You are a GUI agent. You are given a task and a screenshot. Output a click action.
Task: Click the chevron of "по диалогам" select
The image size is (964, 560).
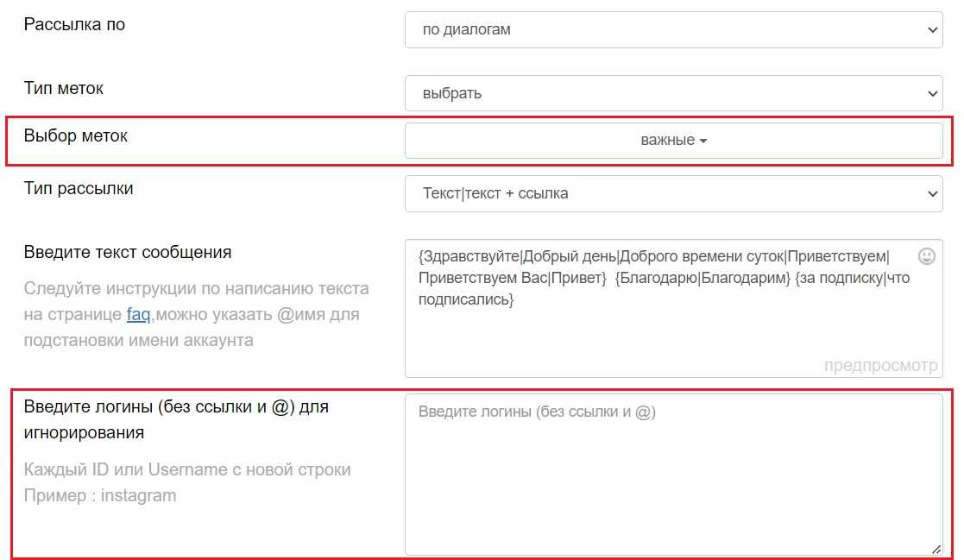coord(932,30)
